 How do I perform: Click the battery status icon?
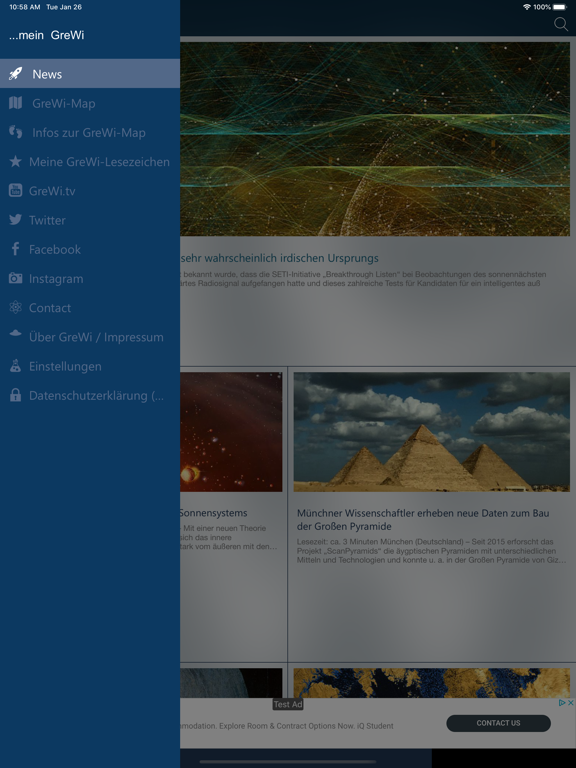click(x=560, y=7)
